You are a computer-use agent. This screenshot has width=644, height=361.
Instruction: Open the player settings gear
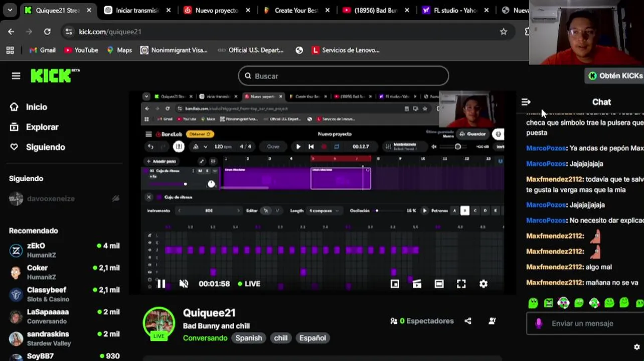pyautogui.click(x=483, y=284)
